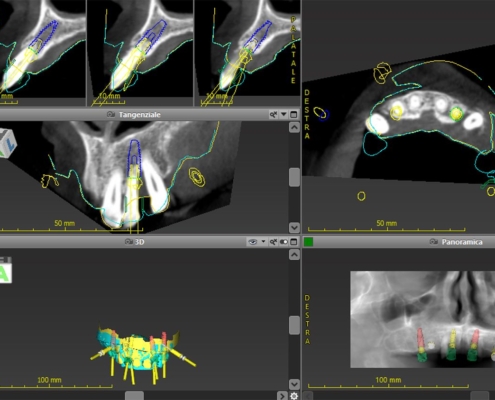The image size is (495, 400).
Task: Click the Tangenziale scrollbar down arrow
Action: coord(294,227)
